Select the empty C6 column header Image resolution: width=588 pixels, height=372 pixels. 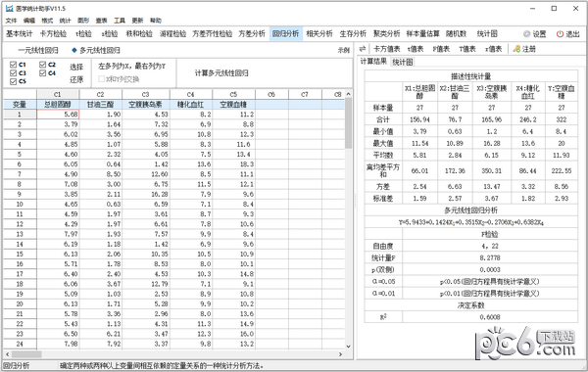[x=271, y=94]
